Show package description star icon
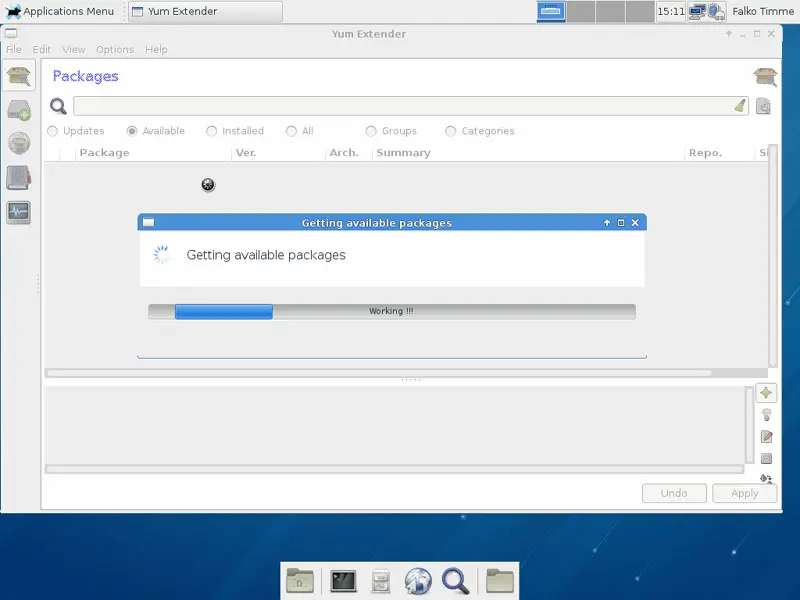This screenshot has height=600, width=800. (766, 393)
